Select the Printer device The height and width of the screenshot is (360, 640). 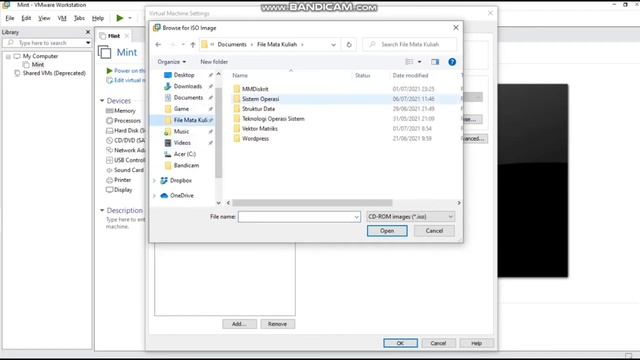pos(119,180)
